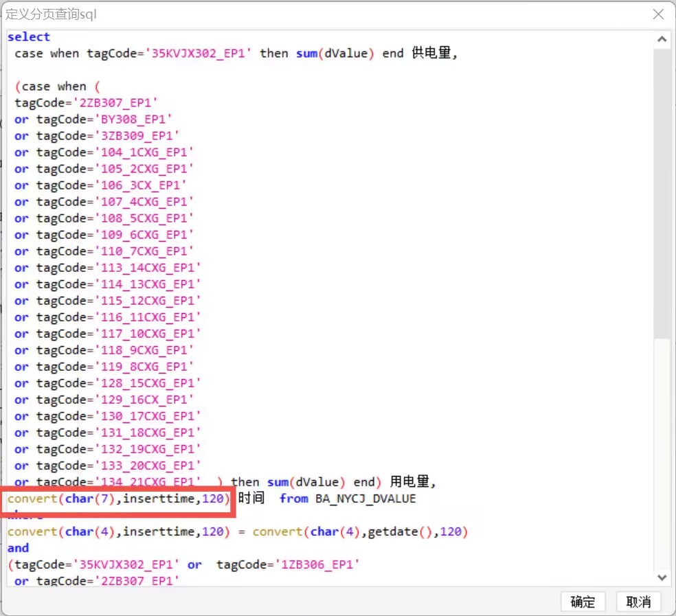Image resolution: width=676 pixels, height=616 pixels.
Task: Click the 'select' keyword on first line
Action: coord(29,37)
